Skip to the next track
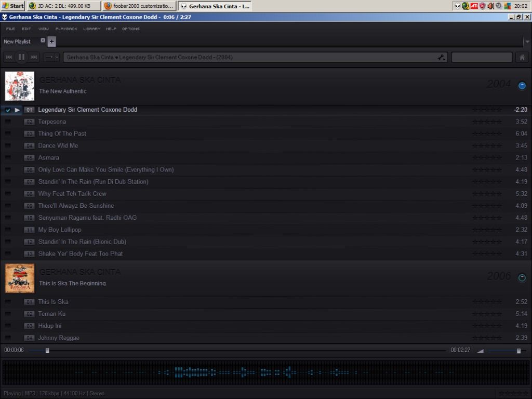This screenshot has width=532, height=399. pyautogui.click(x=34, y=57)
